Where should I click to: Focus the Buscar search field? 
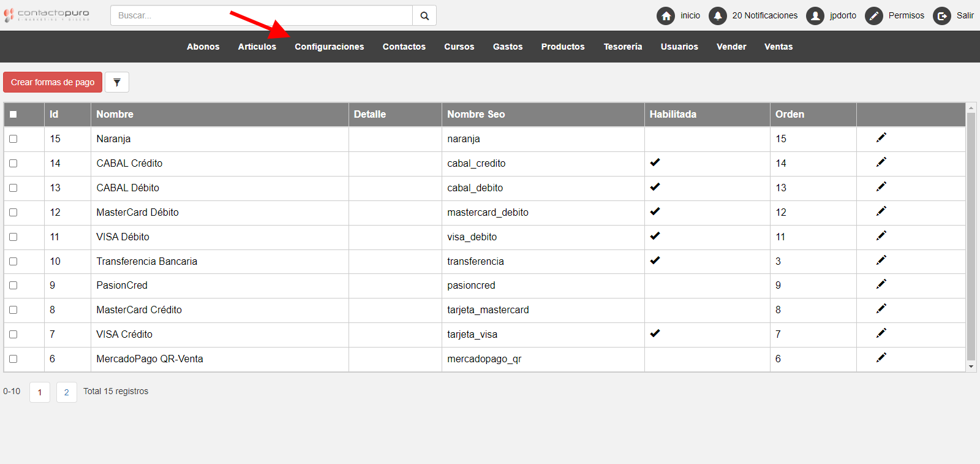262,16
